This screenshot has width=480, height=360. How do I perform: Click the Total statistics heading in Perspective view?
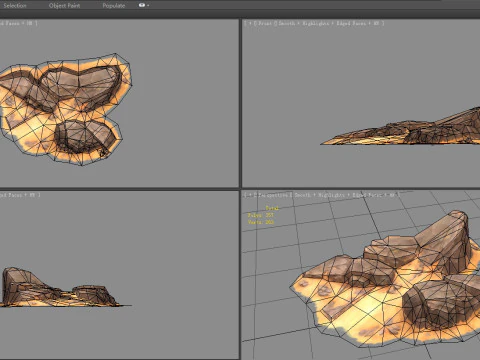click(x=272, y=208)
